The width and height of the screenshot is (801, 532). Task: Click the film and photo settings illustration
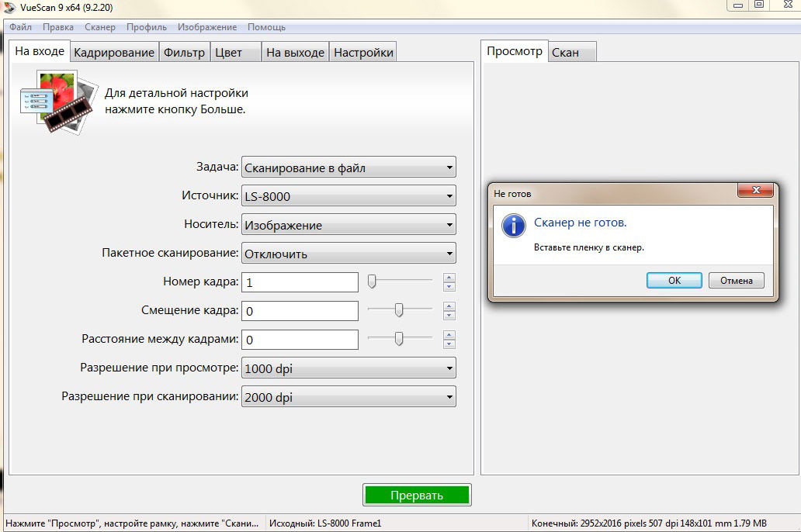(58, 101)
